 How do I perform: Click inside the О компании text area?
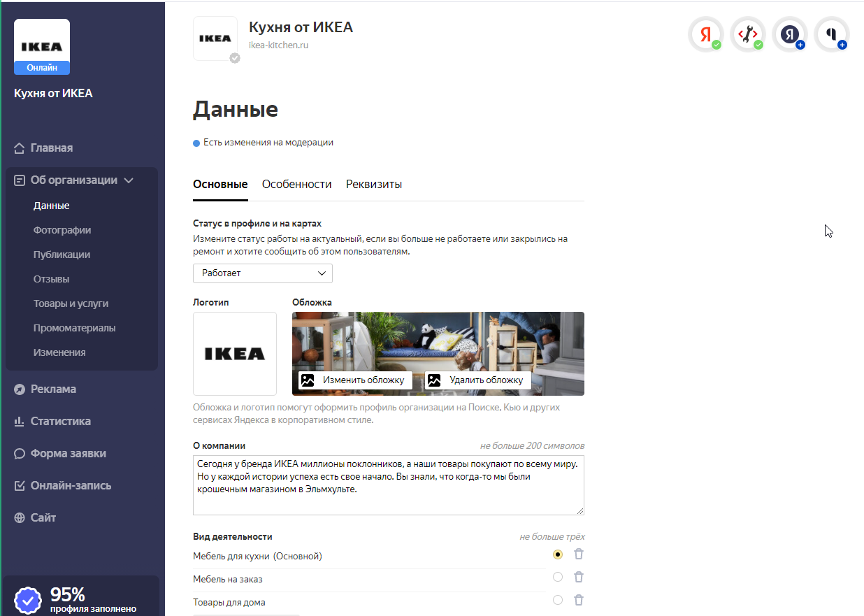click(x=389, y=485)
